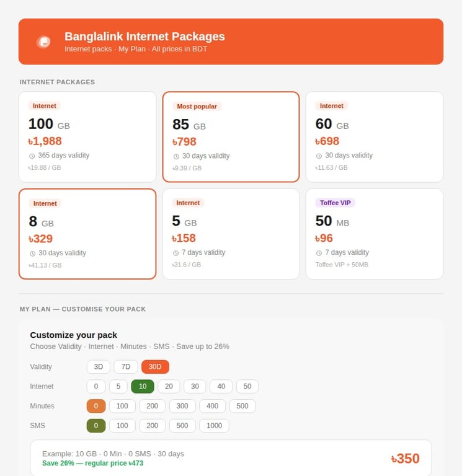Image resolution: width=462 pixels, height=476 pixels.
Task: Click the Toffee VIP badge
Action: pyautogui.click(x=335, y=203)
